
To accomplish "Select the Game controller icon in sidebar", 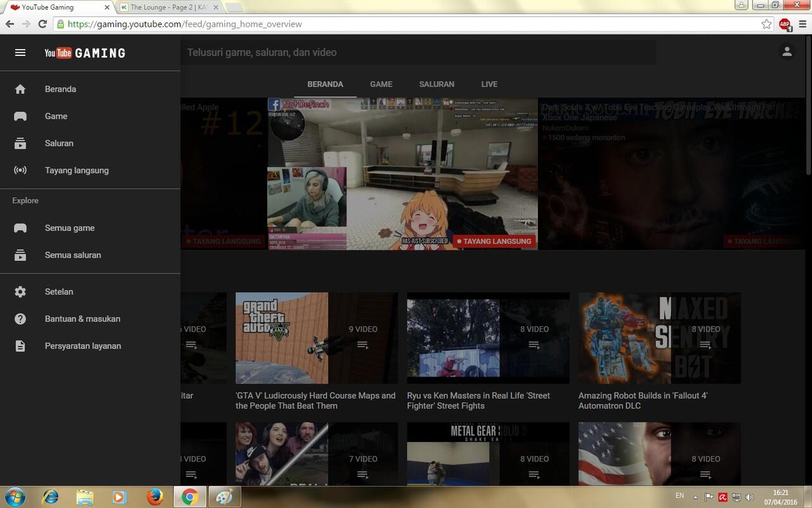I will pyautogui.click(x=20, y=116).
